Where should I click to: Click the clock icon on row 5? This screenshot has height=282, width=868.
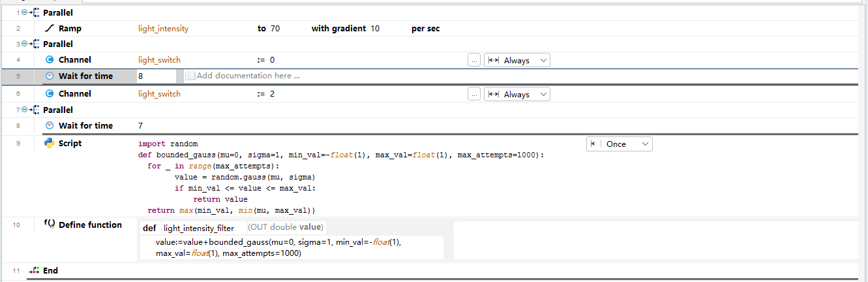tap(50, 76)
